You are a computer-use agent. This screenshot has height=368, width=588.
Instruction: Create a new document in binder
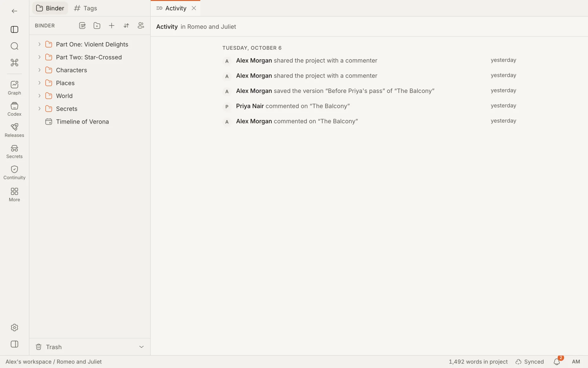(x=82, y=26)
